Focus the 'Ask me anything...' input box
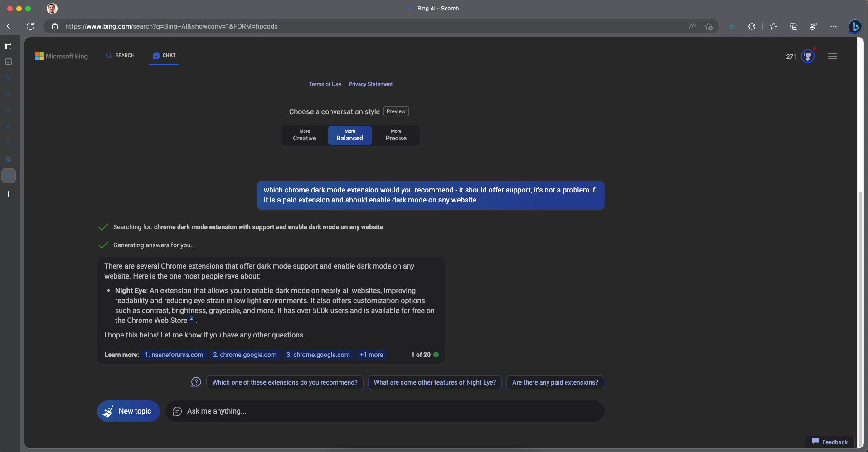868x452 pixels. (385, 411)
